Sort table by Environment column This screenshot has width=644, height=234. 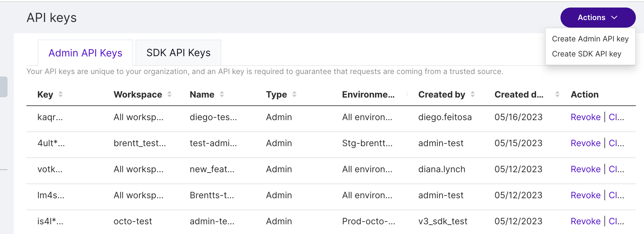pyautogui.click(x=407, y=94)
